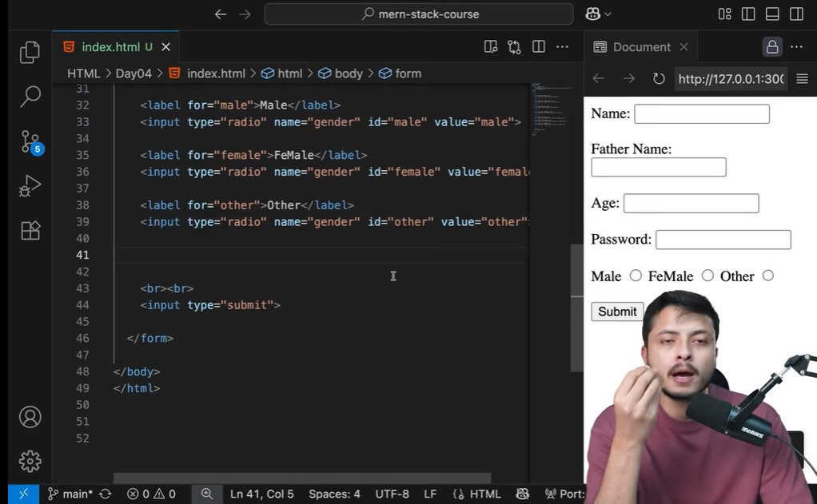Viewport: 817px width, 504px height.
Task: Open the Manage gear settings icon
Action: click(30, 461)
